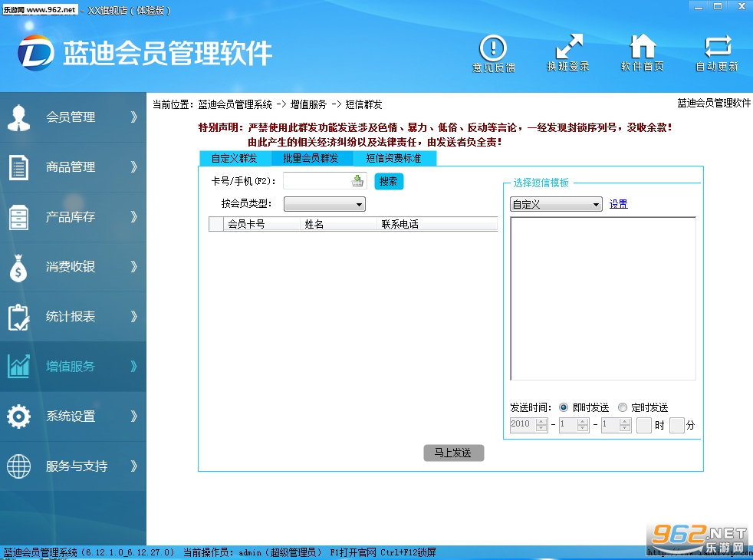This screenshot has width=753, height=560.
Task: Open the 按会员类型 dropdown
Action: [324, 204]
